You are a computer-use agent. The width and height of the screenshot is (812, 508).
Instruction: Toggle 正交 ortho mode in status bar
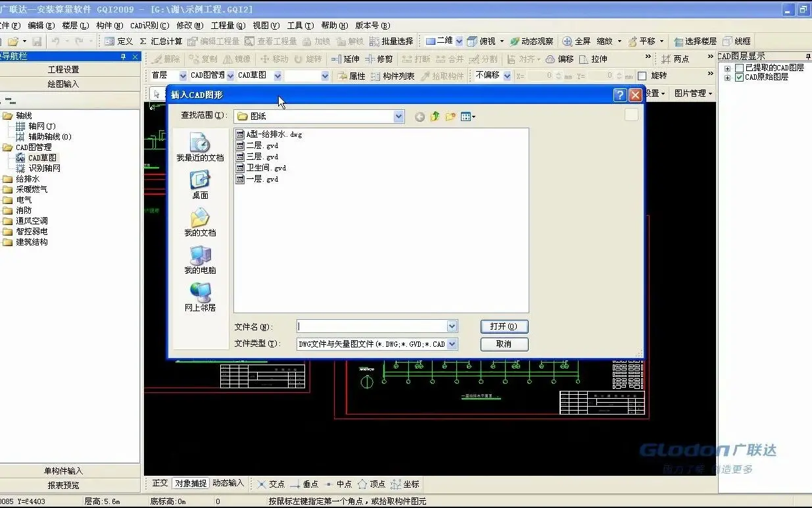click(160, 483)
